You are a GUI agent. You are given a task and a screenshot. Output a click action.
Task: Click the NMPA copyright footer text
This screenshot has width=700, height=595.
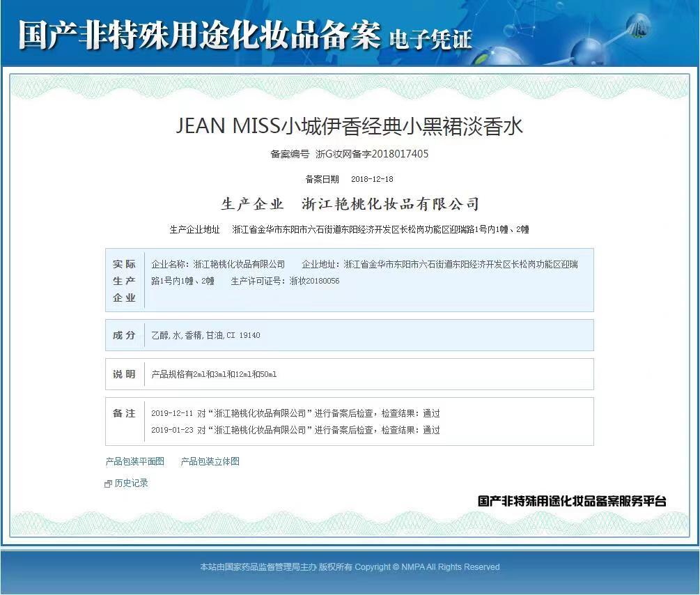click(350, 567)
